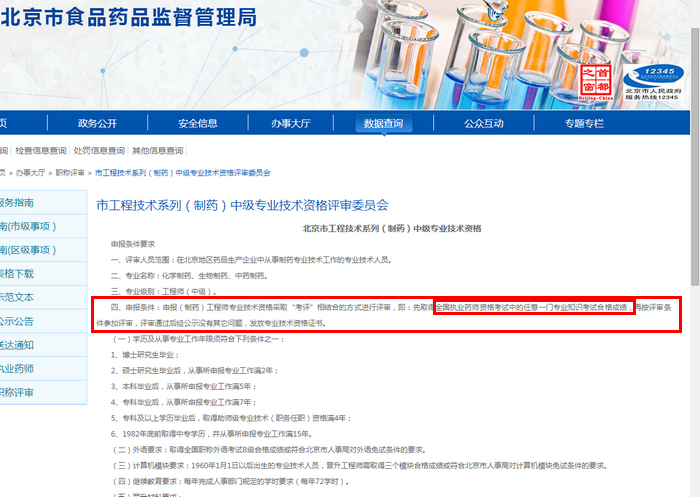Open the 公众互动 menu item
The width and height of the screenshot is (700, 497).
click(483, 124)
